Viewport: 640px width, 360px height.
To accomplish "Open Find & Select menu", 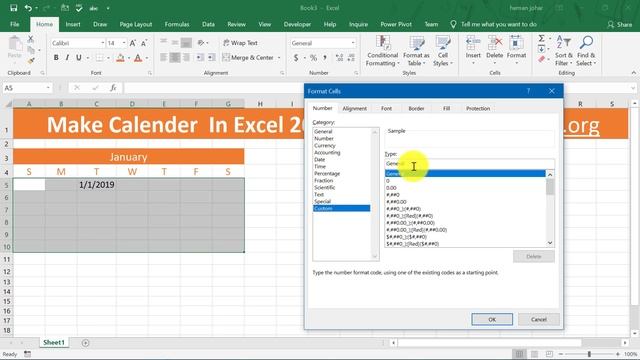I will pyautogui.click(x=586, y=51).
